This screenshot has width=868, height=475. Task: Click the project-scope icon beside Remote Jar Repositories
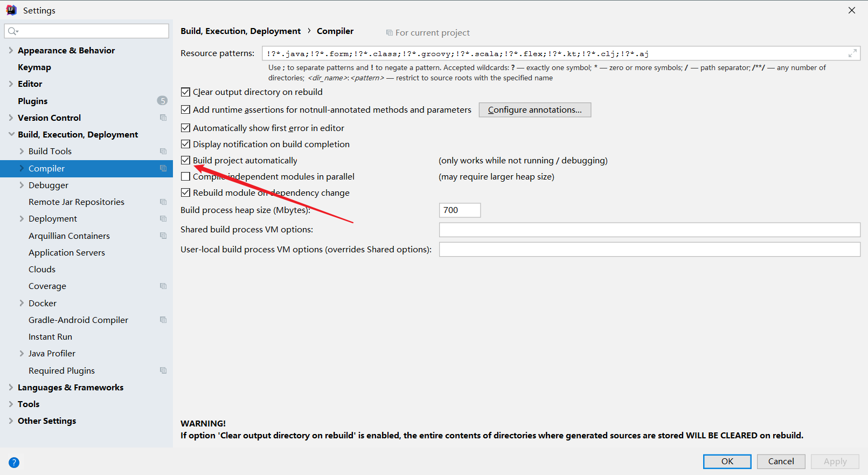tap(163, 202)
